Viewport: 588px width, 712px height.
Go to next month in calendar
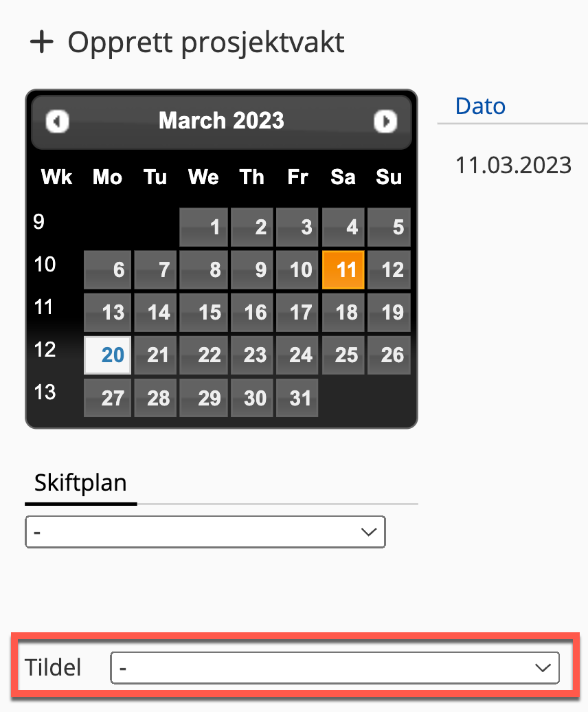point(385,122)
